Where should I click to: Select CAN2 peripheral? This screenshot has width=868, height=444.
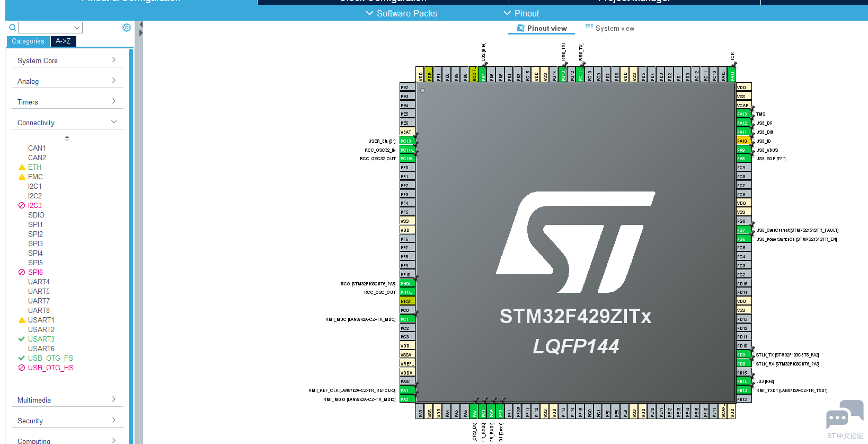pyautogui.click(x=37, y=158)
